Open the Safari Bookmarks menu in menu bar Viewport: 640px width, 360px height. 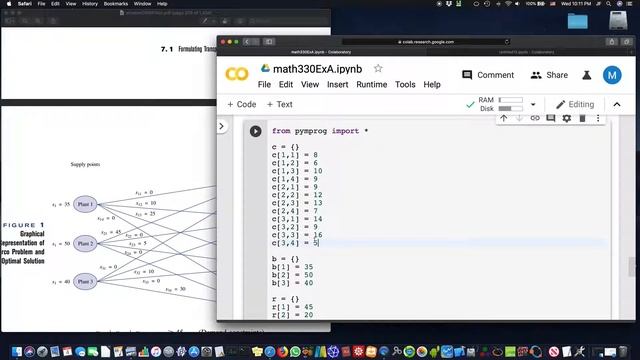tap(116, 4)
